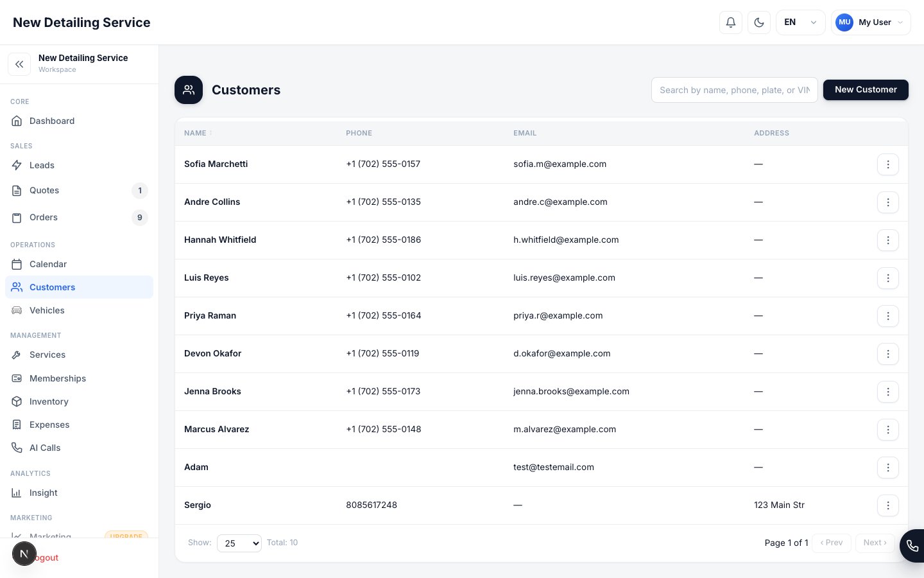The height and width of the screenshot is (578, 924).
Task: Click the Calendar icon in sidebar
Action: [17, 264]
